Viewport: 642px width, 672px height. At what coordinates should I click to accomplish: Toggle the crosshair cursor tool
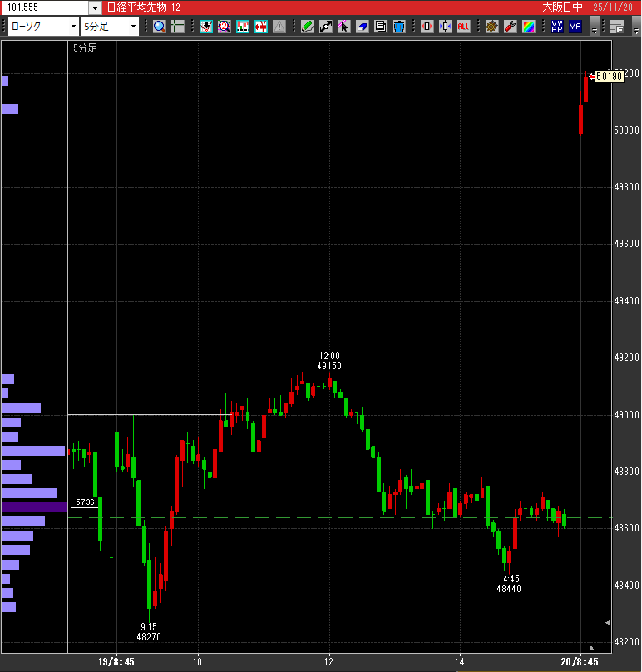[178, 27]
